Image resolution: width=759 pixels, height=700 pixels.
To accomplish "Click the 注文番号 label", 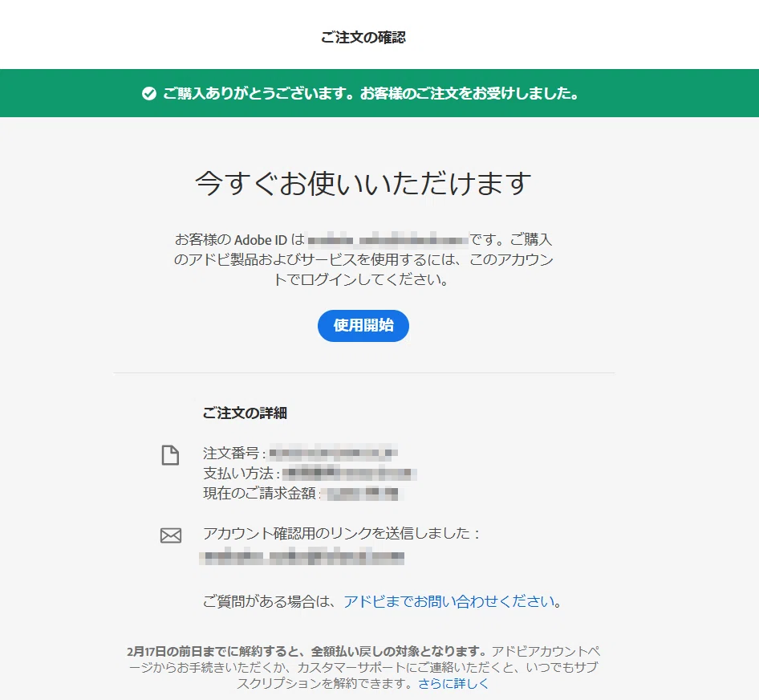I will coord(231,453).
